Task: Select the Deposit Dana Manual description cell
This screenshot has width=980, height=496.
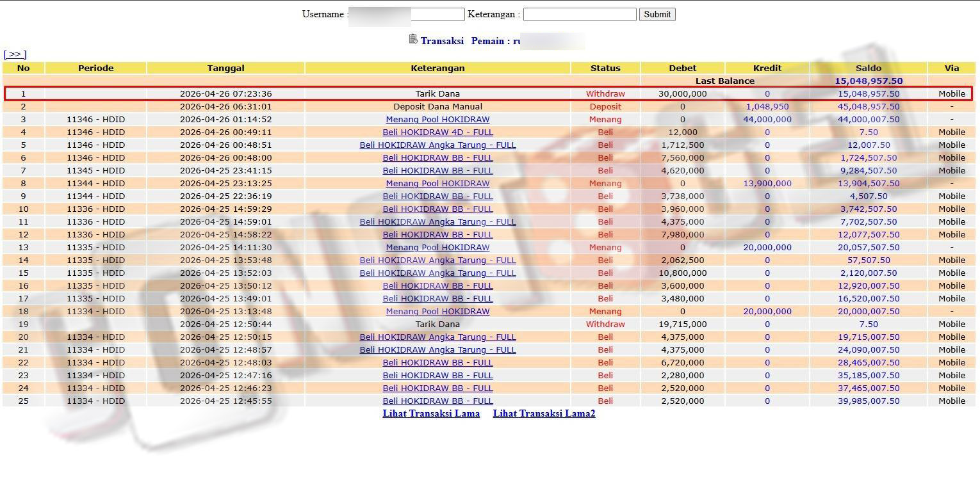Action: point(437,107)
